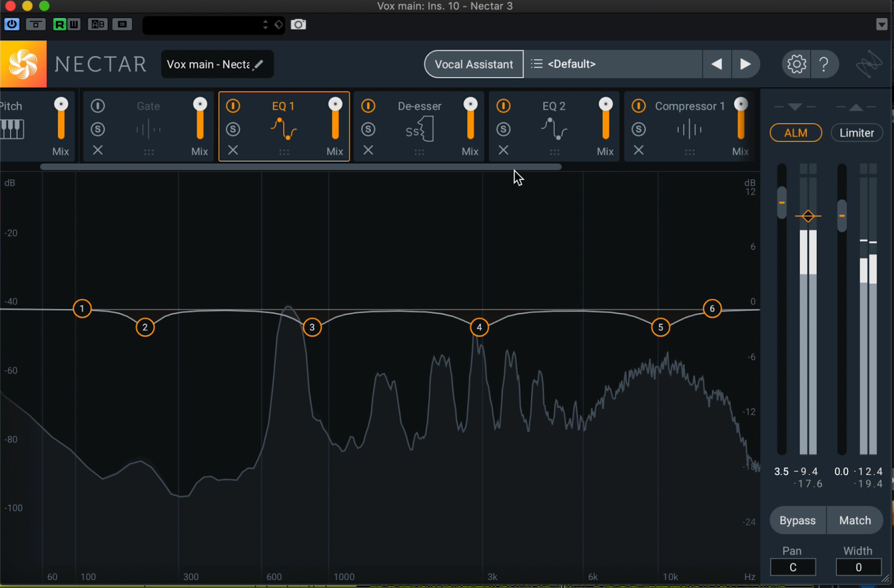Toggle Gate module power
Viewport: 894px width, 588px height.
[x=98, y=106]
